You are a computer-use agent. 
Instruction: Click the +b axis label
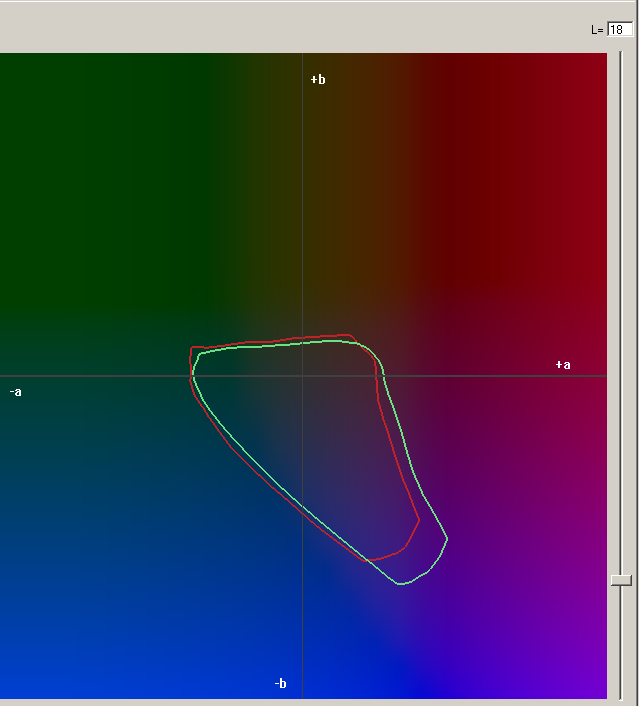click(318, 80)
